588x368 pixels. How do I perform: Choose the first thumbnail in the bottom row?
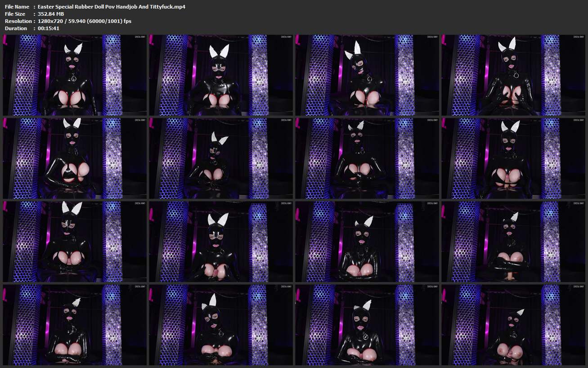pos(75,324)
